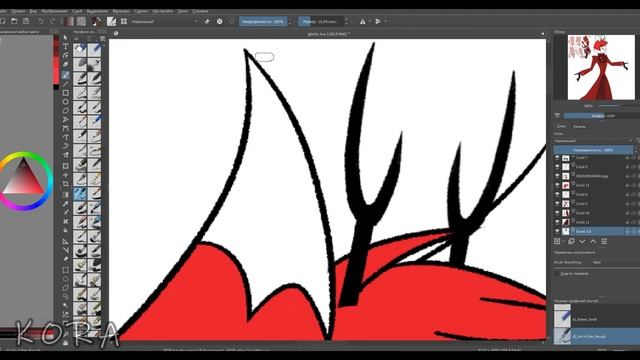Select the Rectangular Selection tool

click(65, 270)
